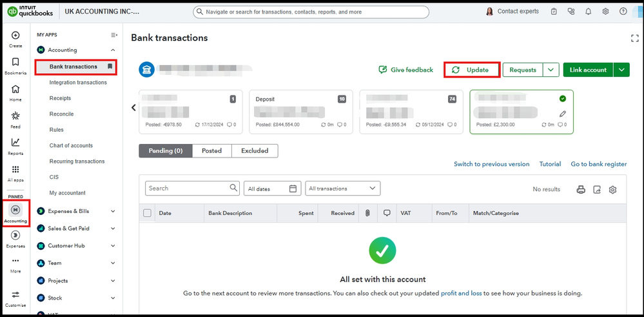Open Customise sliders icon
Viewport: 644px width, 317px height.
click(15, 294)
